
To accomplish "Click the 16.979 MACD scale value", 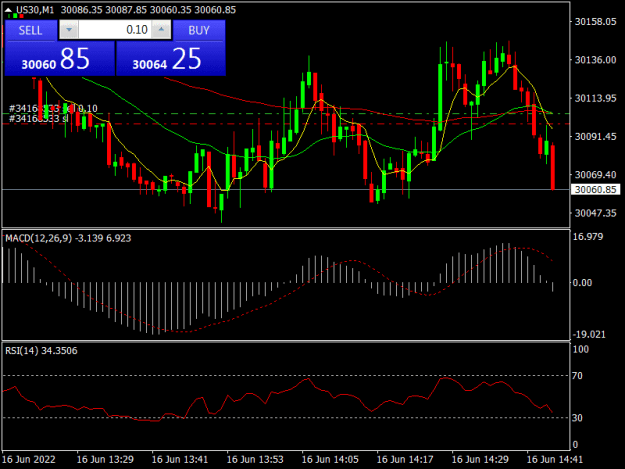I will [x=588, y=237].
